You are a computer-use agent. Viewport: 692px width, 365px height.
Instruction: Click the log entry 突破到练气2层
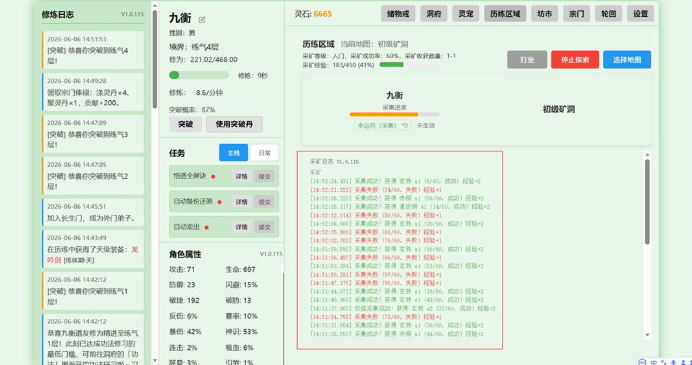(x=93, y=176)
